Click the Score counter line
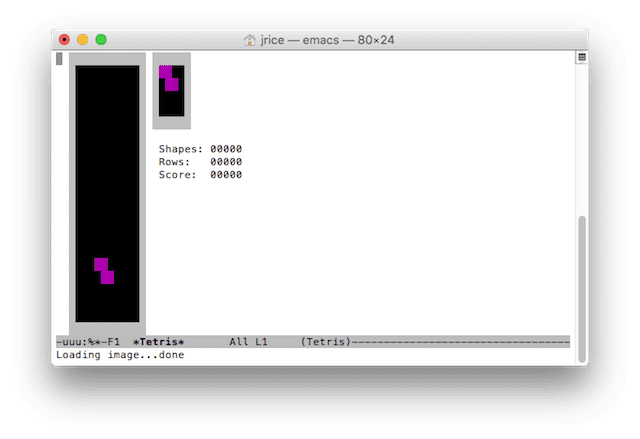The height and width of the screenshot is (439, 640). click(x=200, y=175)
